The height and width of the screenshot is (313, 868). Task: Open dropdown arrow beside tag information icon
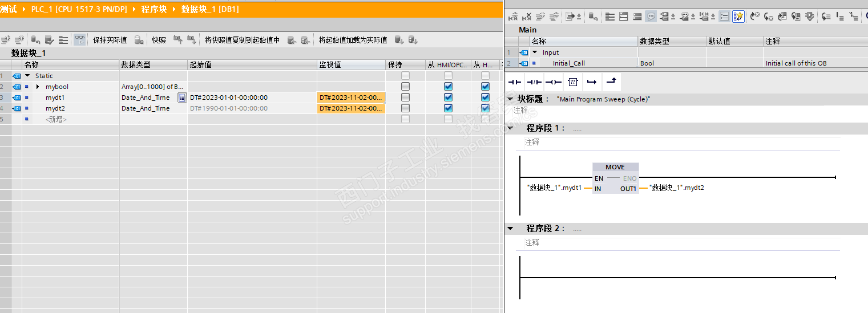pyautogui.click(x=693, y=17)
